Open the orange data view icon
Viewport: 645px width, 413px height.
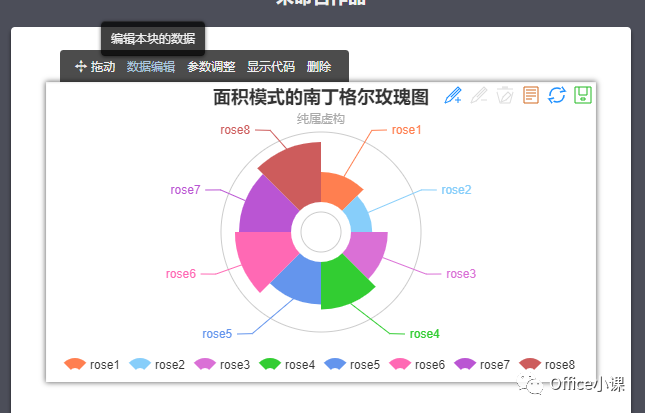tap(531, 95)
